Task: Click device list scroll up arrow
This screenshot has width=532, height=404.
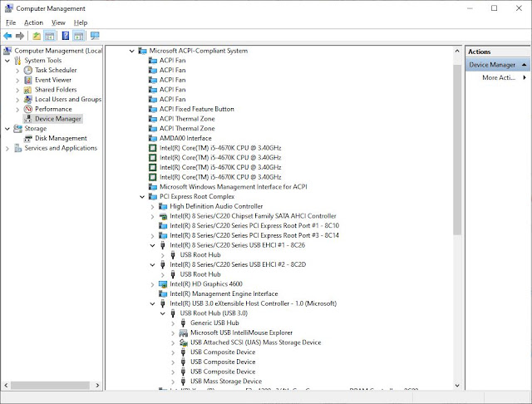Action: (457, 51)
